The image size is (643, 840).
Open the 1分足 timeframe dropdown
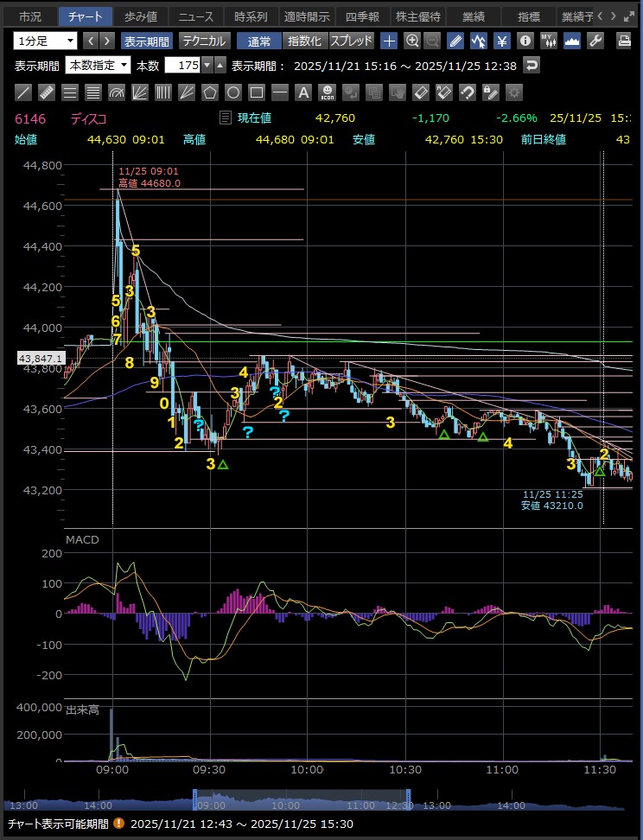point(46,41)
